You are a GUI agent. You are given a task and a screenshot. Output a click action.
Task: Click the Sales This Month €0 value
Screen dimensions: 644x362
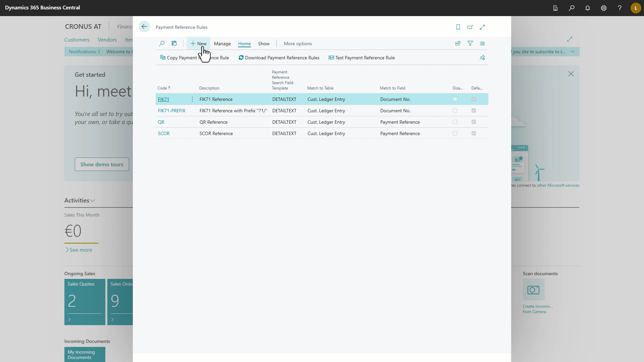coord(73,231)
